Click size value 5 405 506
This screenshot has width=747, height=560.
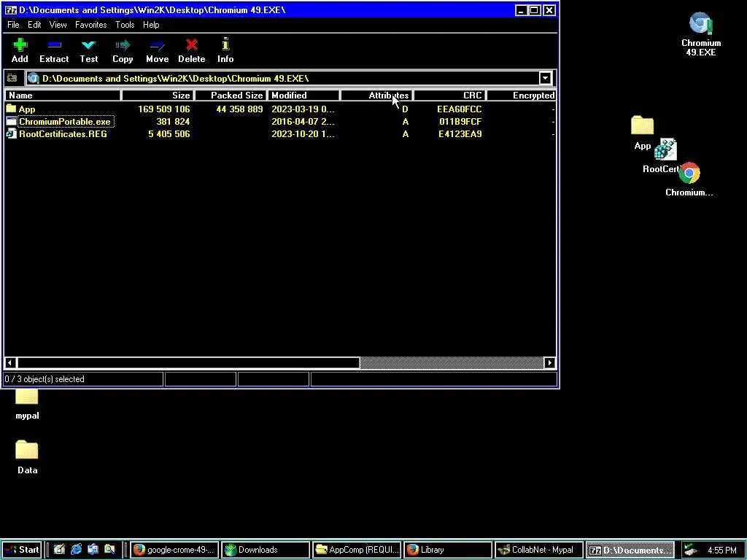pyautogui.click(x=169, y=134)
